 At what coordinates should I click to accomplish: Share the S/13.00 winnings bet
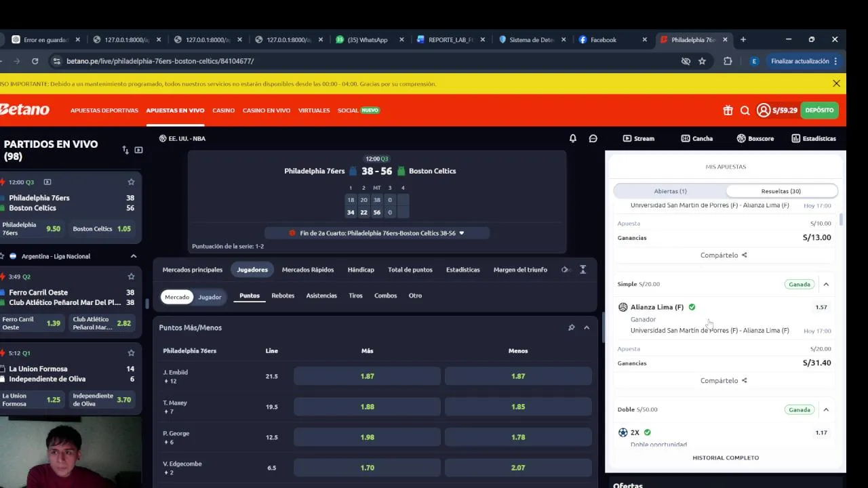tap(724, 255)
